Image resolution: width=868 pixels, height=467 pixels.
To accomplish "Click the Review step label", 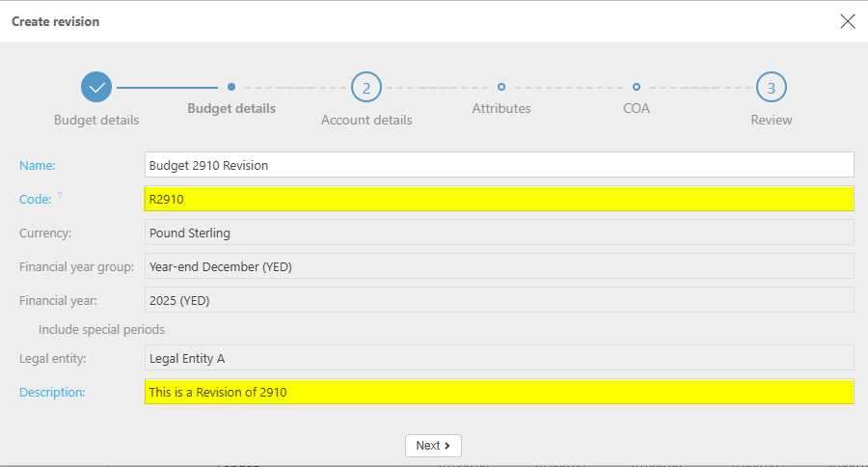I will click(x=771, y=121).
